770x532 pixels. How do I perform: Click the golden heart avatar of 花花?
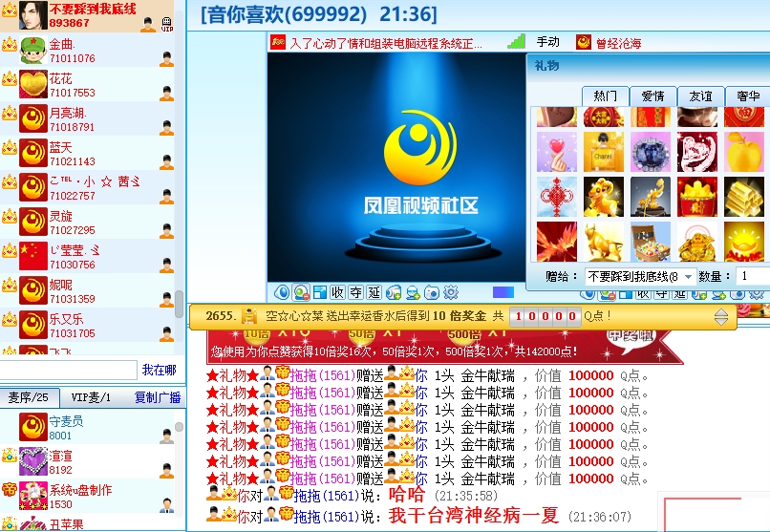pos(33,84)
